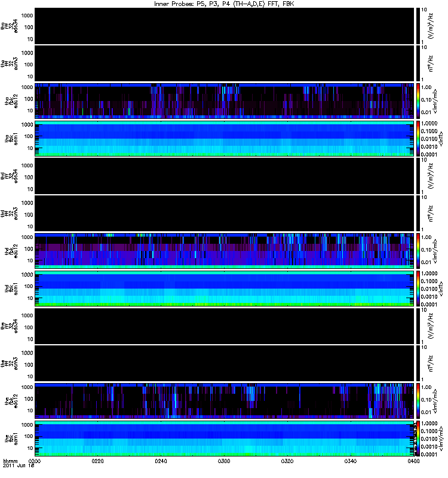
Task: Click the 0.0001 color scale value of thd scm1
Action: click(x=429, y=304)
